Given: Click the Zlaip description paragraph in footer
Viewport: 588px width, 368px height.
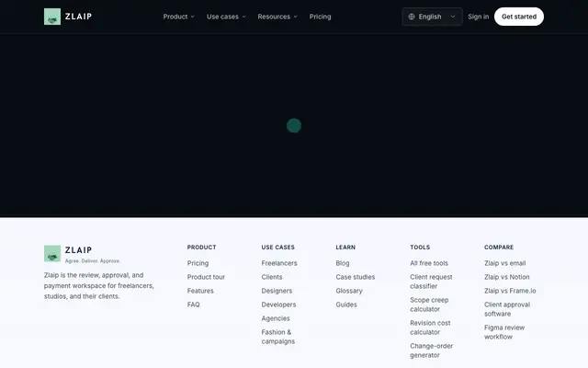Looking at the screenshot, I should coord(99,286).
